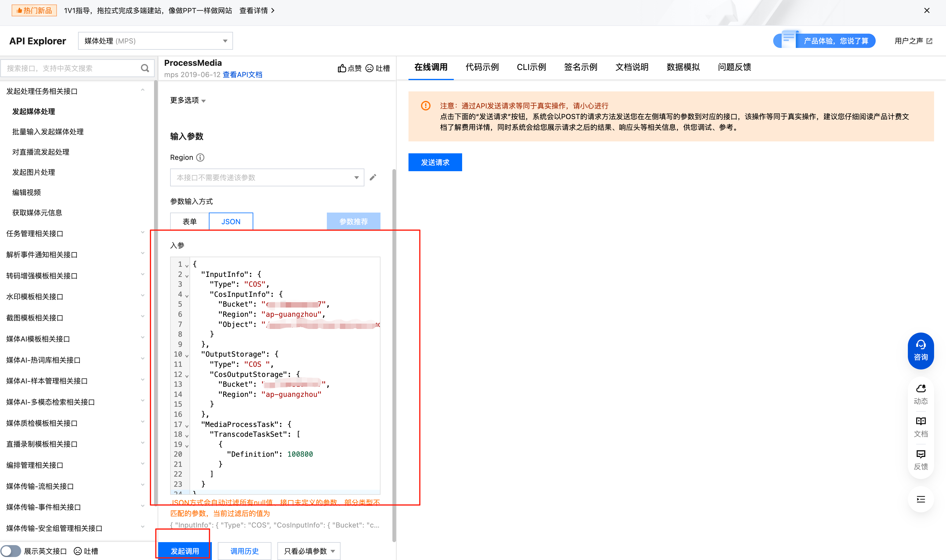Expand the 更多选项 section
This screenshot has height=560, width=946.
(188, 100)
